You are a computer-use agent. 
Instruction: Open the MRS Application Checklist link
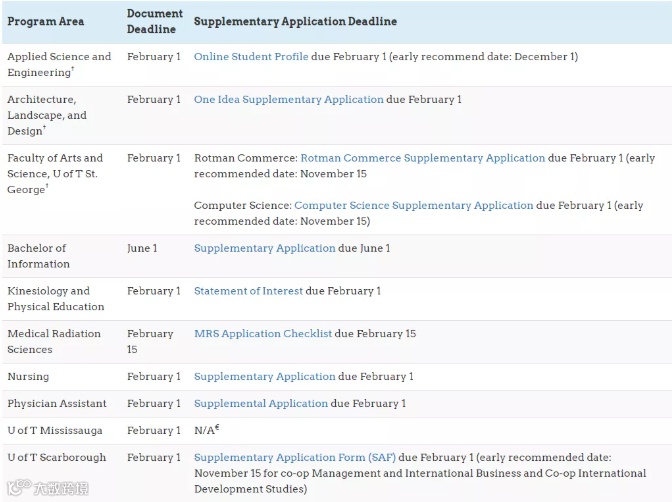[x=263, y=334]
